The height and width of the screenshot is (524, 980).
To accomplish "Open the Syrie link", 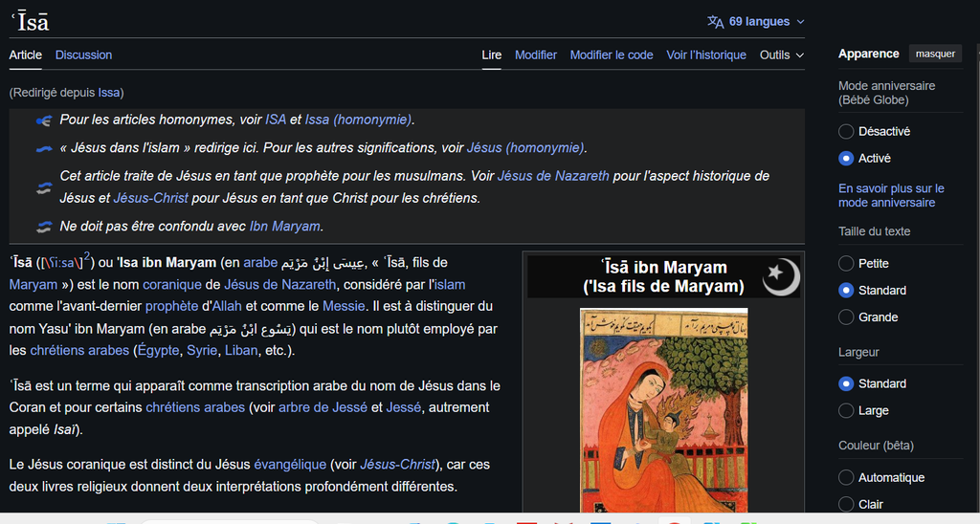I will pos(202,350).
